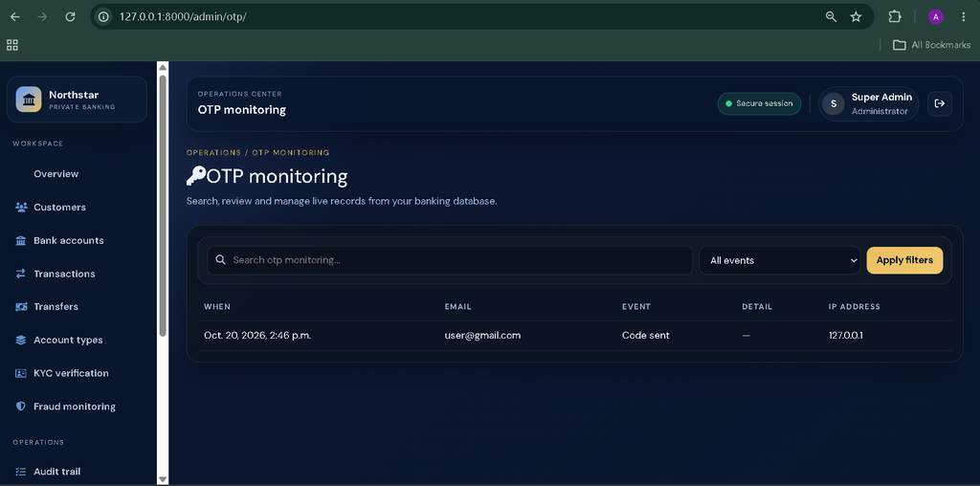Click the IP ADDRESS column header
Image resolution: width=980 pixels, height=486 pixels.
[x=855, y=307]
